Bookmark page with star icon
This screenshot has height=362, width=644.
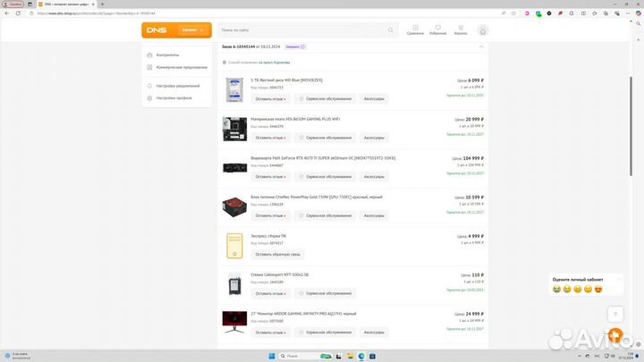click(513, 13)
